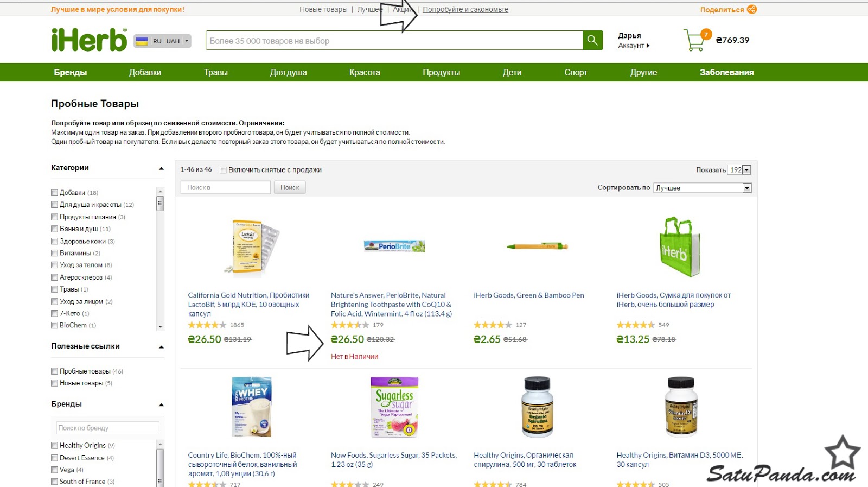The width and height of the screenshot is (868, 487).
Task: Tick the Healthy Origins brand checkbox
Action: pyautogui.click(x=54, y=446)
